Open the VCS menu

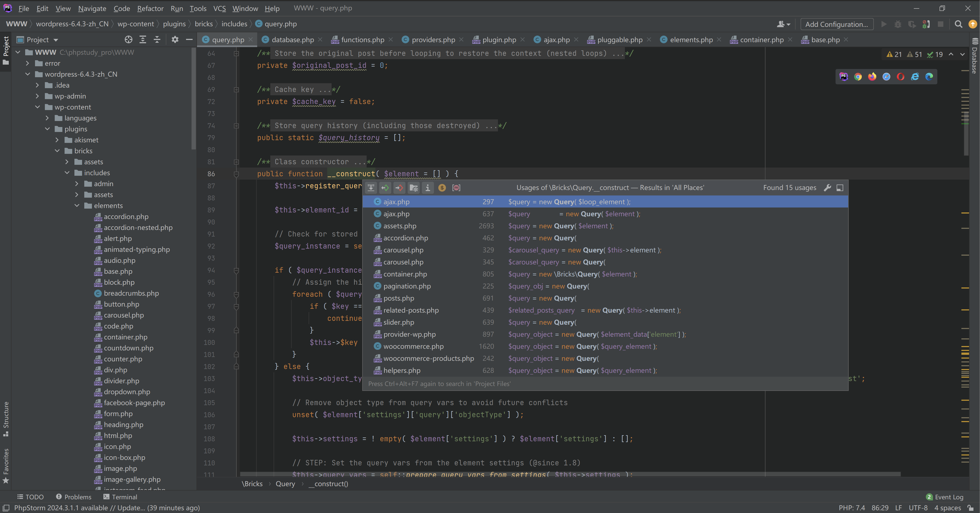tap(219, 8)
